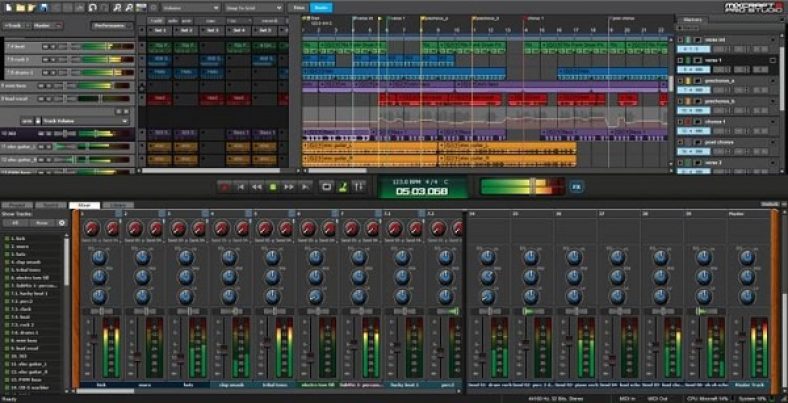Click the Save project icon in toolbar
Image resolution: width=788 pixels, height=403 pixels.
click(x=46, y=7)
